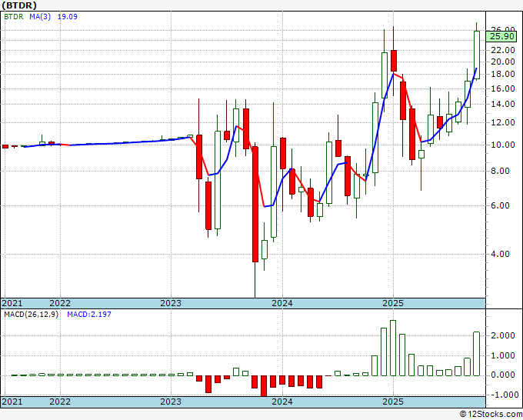
Task: Click 2023 on the MACD timeline
Action: (171, 402)
